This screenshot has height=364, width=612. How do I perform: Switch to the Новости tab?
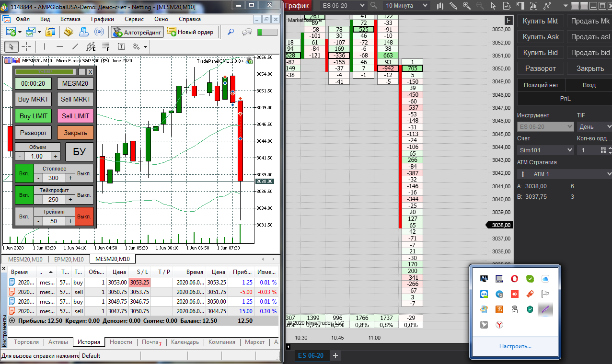121,342
